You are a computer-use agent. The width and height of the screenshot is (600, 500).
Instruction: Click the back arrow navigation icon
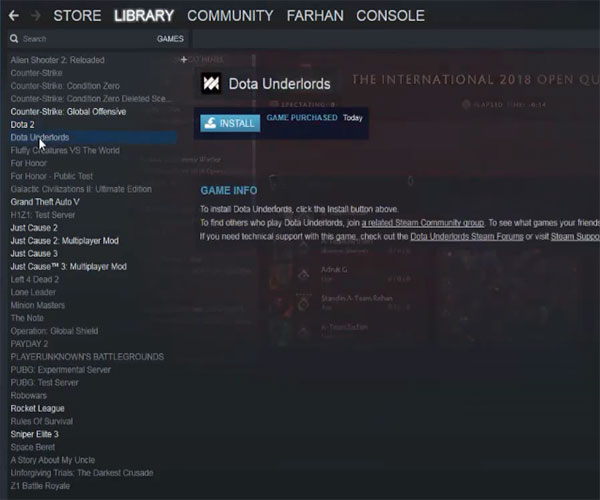[x=14, y=16]
